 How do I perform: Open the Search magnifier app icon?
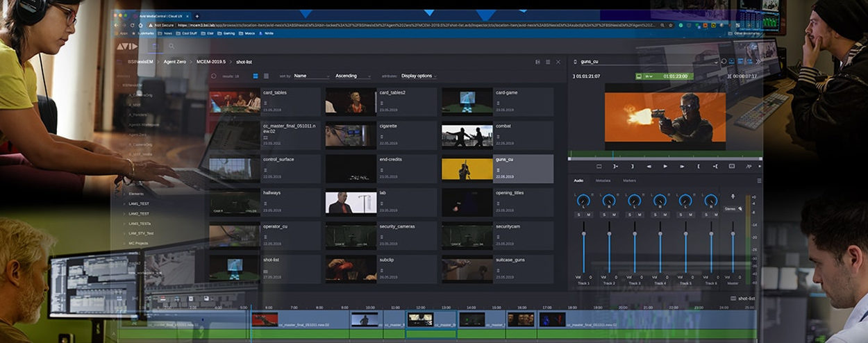tap(172, 47)
